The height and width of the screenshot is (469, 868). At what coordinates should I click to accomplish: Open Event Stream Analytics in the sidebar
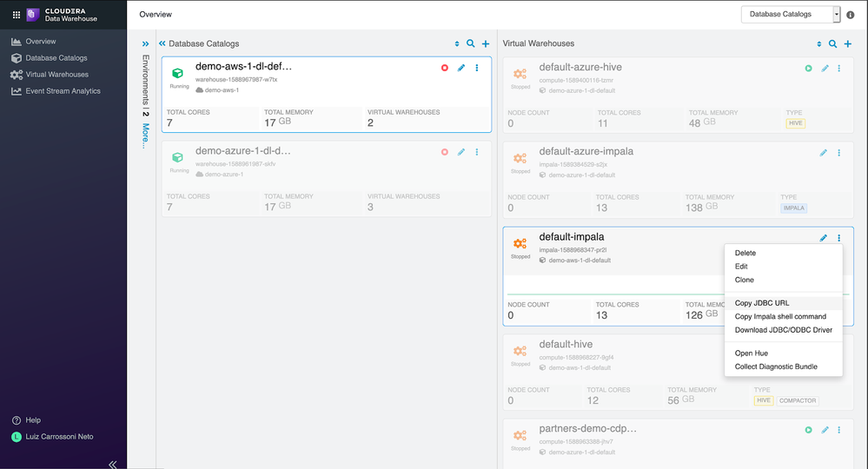point(63,90)
